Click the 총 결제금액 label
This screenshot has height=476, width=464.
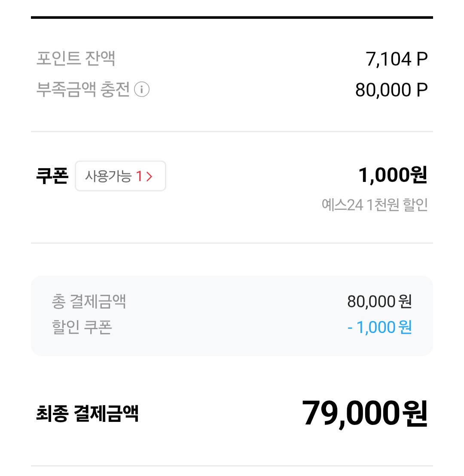[x=89, y=302]
